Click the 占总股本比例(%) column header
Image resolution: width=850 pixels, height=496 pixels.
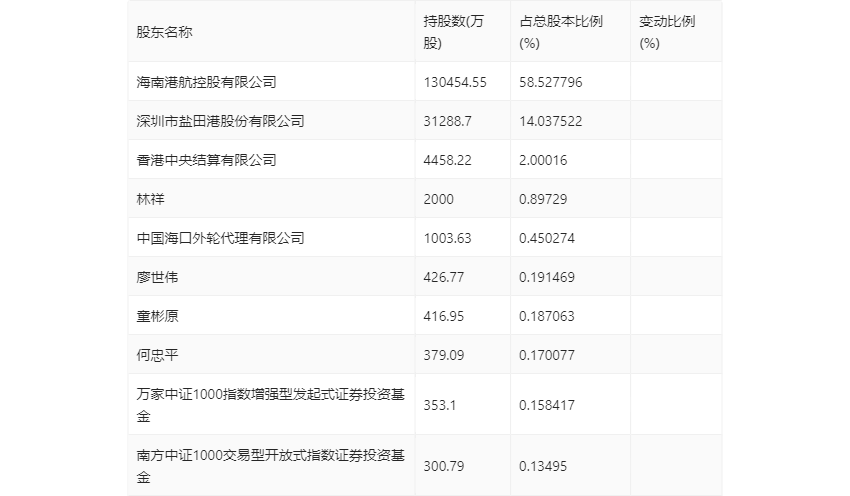[561, 33]
